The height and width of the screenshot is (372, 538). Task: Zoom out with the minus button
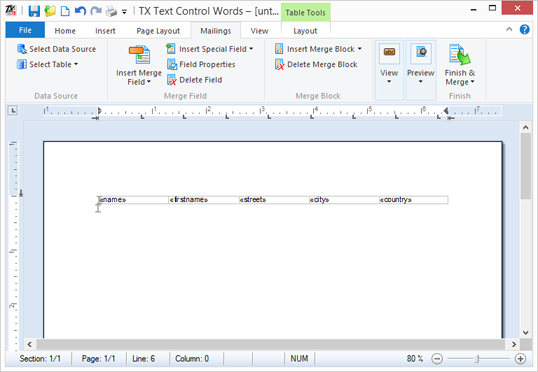coord(437,359)
